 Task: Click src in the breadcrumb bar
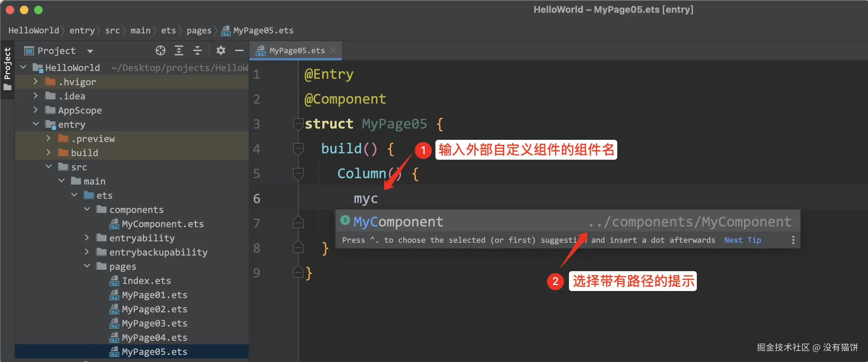(x=113, y=31)
